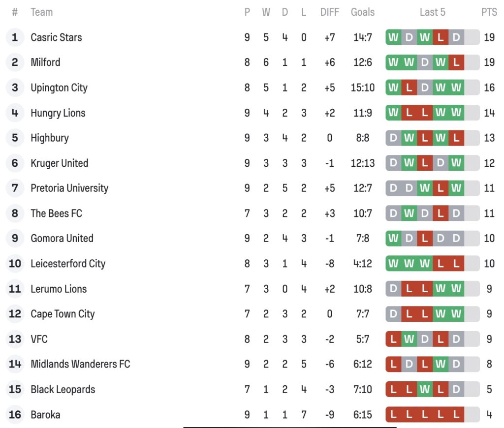Image resolution: width=504 pixels, height=428 pixels.
Task: Click Gomora United's red loss badge
Action: coord(425,239)
